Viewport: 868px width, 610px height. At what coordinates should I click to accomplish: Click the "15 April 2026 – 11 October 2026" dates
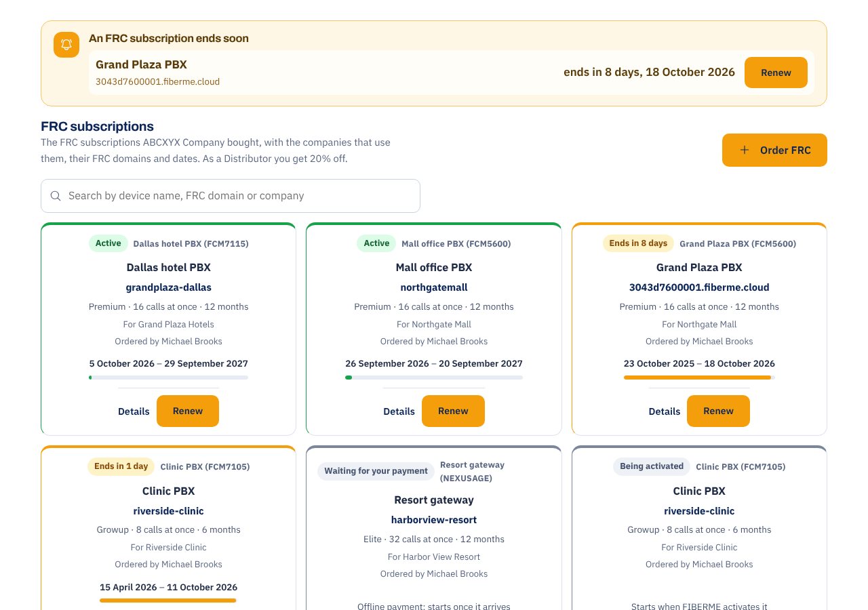(x=168, y=587)
